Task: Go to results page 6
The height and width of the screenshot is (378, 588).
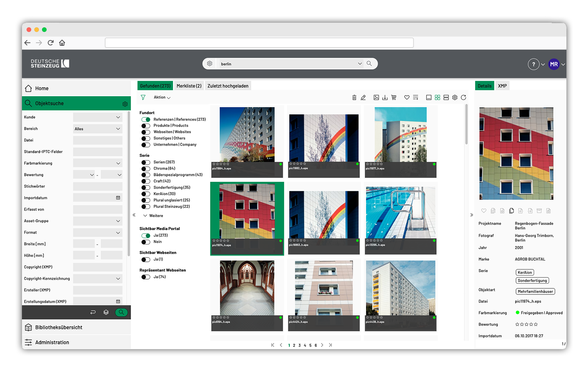Action: (x=316, y=345)
